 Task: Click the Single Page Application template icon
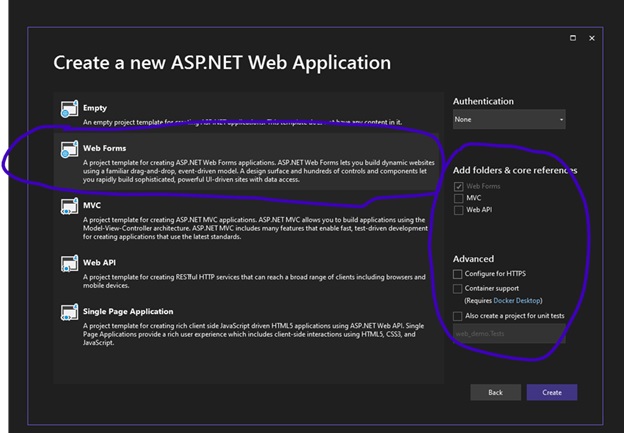[x=69, y=313]
